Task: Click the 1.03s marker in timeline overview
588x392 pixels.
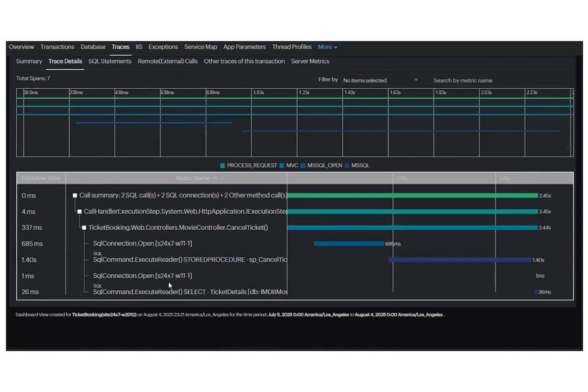Action: (259, 93)
